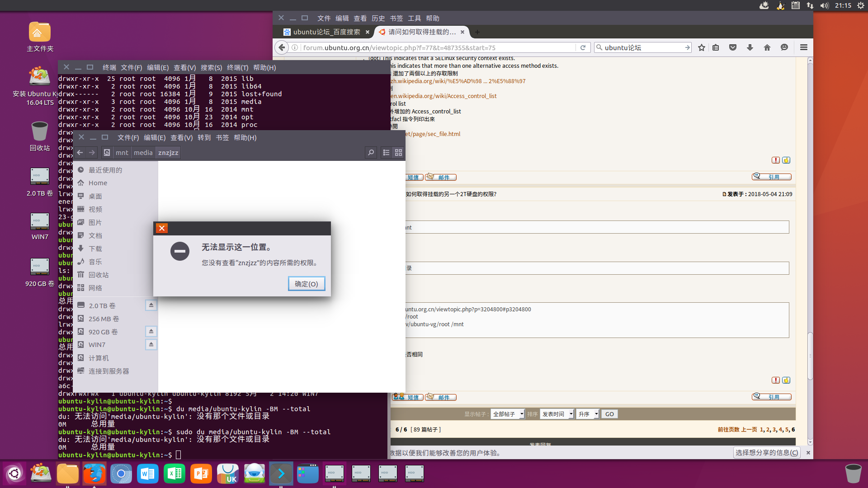This screenshot has height=488, width=868.
Task: Open 文件(F) menu in file manager
Action: [128, 137]
